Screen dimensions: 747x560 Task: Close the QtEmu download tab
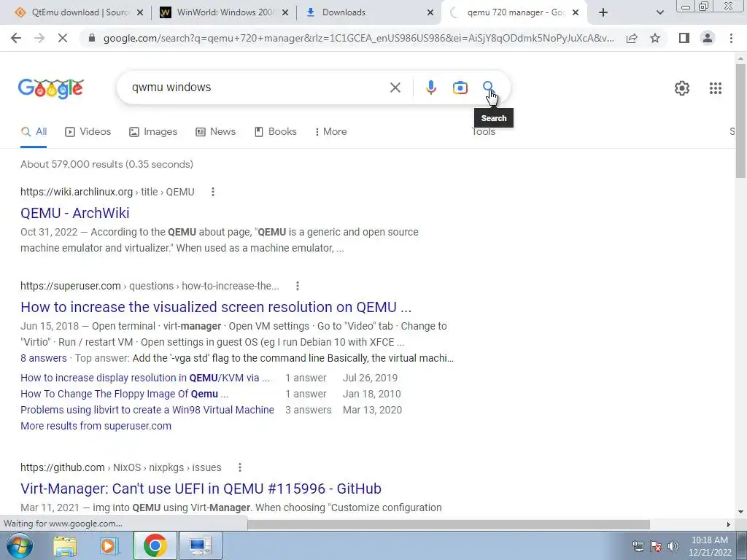[140, 12]
